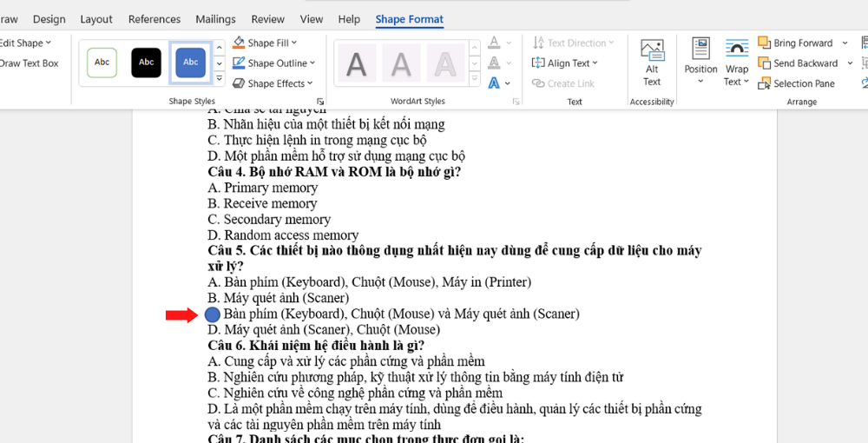868x443 pixels.
Task: Select the black Abc shape style
Action: [x=146, y=63]
